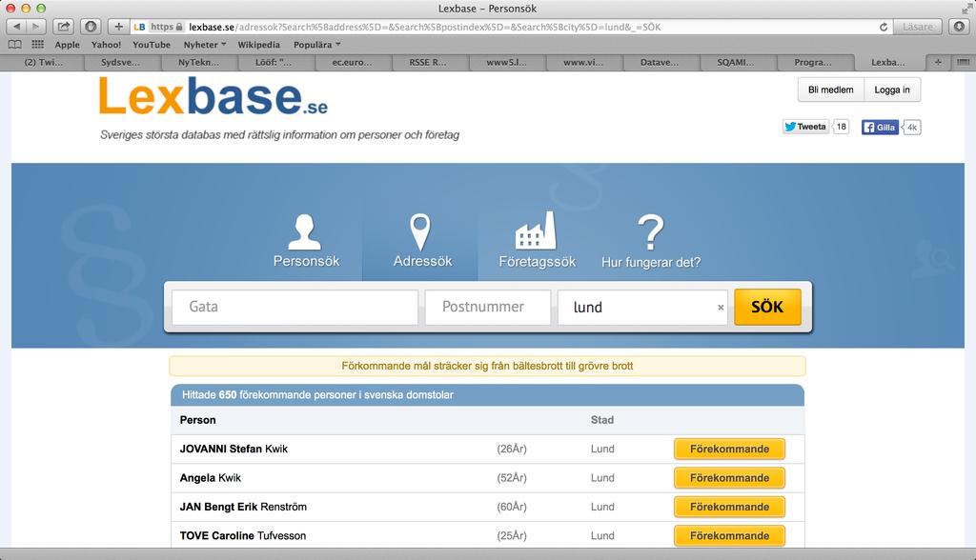Like the page with Facebook Gilla button

(x=880, y=127)
